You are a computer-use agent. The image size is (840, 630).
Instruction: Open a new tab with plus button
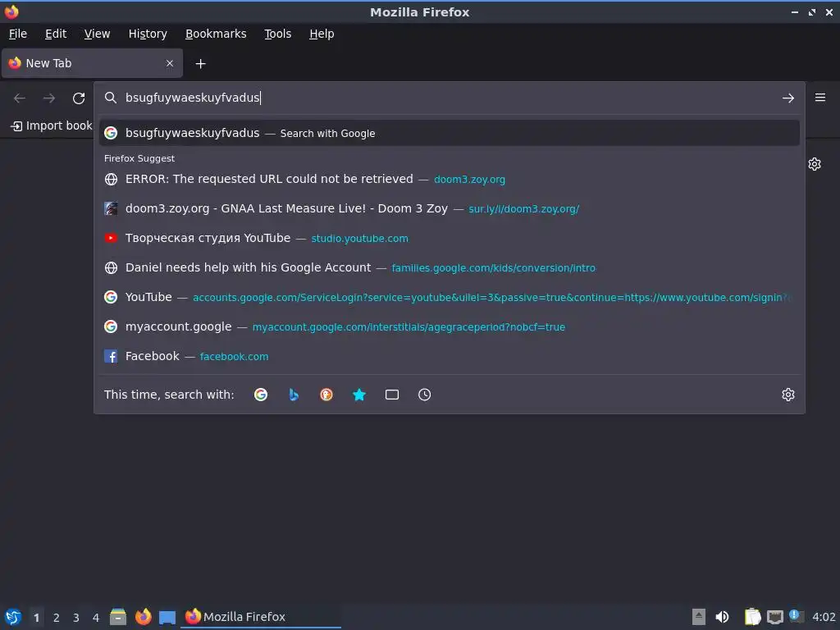[x=200, y=64]
